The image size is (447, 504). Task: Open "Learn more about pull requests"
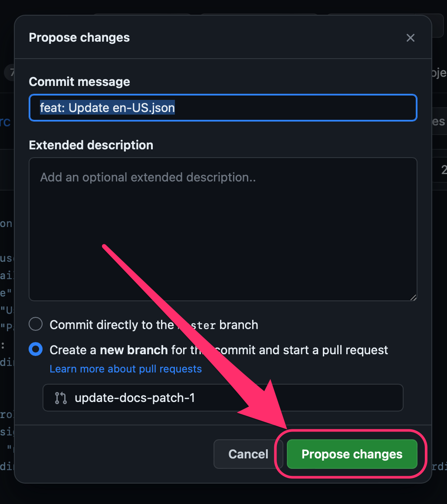(x=125, y=369)
